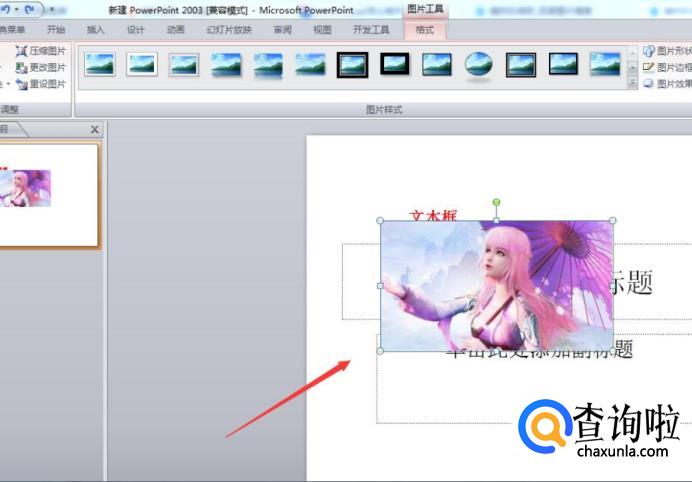
Task: Switch to the 设计 (Design) tab
Action: click(x=135, y=30)
